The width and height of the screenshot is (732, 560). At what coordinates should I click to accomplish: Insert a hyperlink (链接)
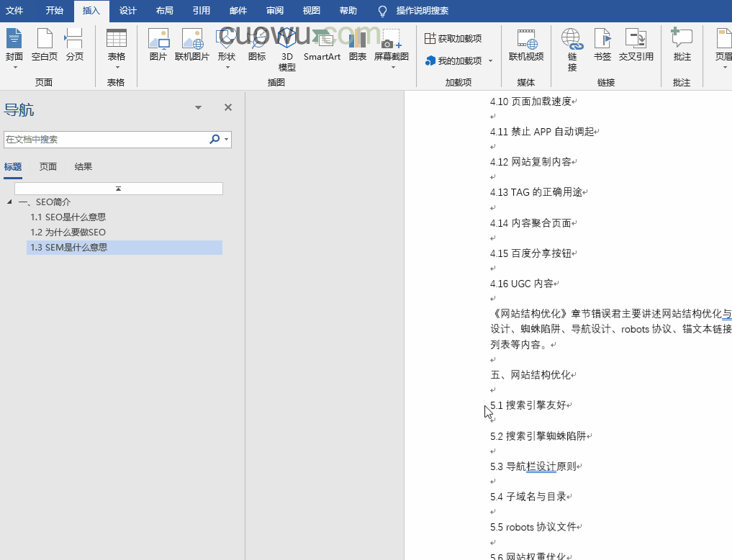[572, 50]
